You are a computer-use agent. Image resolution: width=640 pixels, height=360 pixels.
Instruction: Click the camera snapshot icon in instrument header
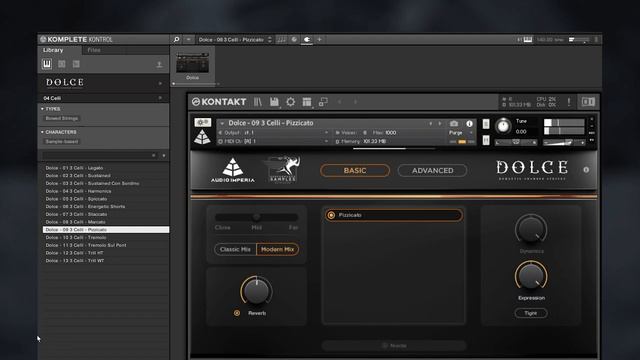454,123
